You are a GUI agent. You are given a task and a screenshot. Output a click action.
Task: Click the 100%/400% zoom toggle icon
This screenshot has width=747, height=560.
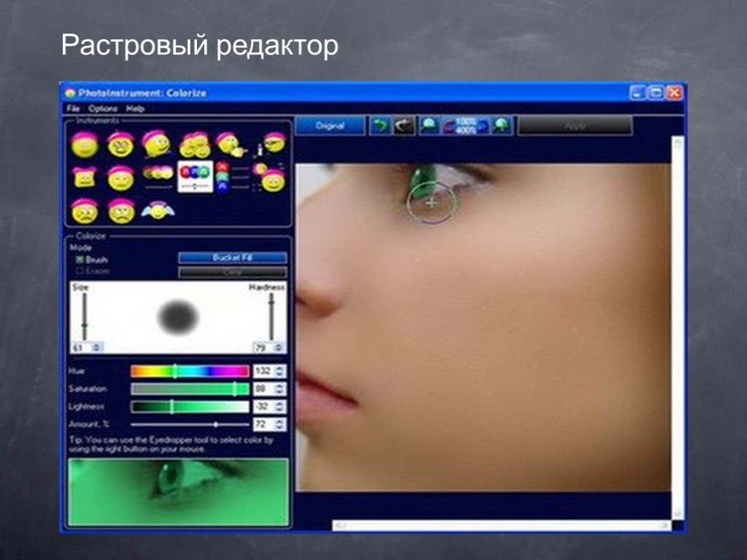(x=465, y=125)
